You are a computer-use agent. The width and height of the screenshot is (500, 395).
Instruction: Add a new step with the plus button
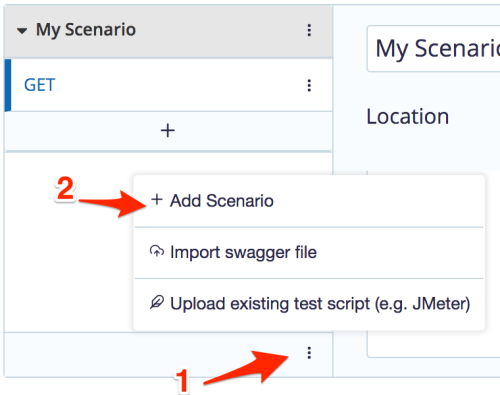pyautogui.click(x=168, y=131)
